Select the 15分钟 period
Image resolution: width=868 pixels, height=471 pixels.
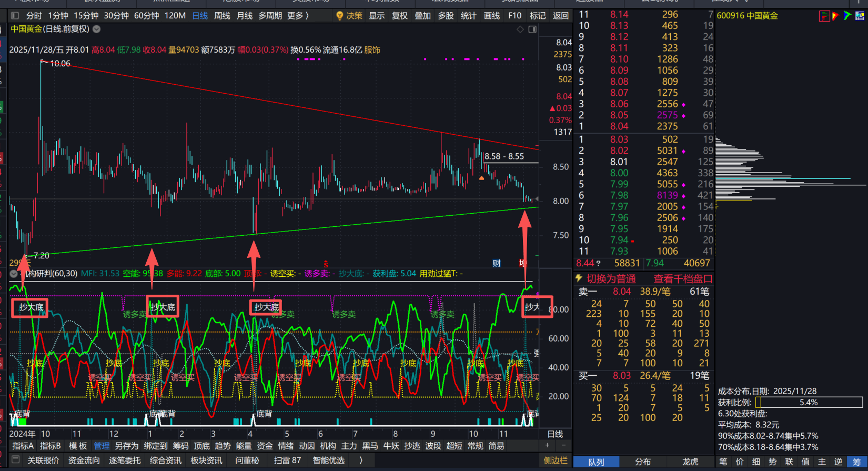[86, 16]
